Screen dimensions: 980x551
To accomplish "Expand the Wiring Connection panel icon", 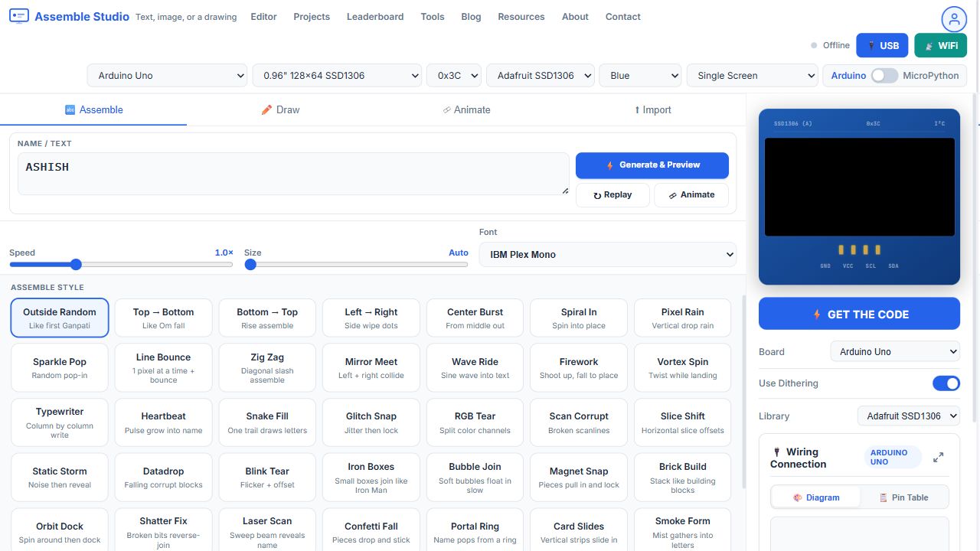I will [x=938, y=458].
